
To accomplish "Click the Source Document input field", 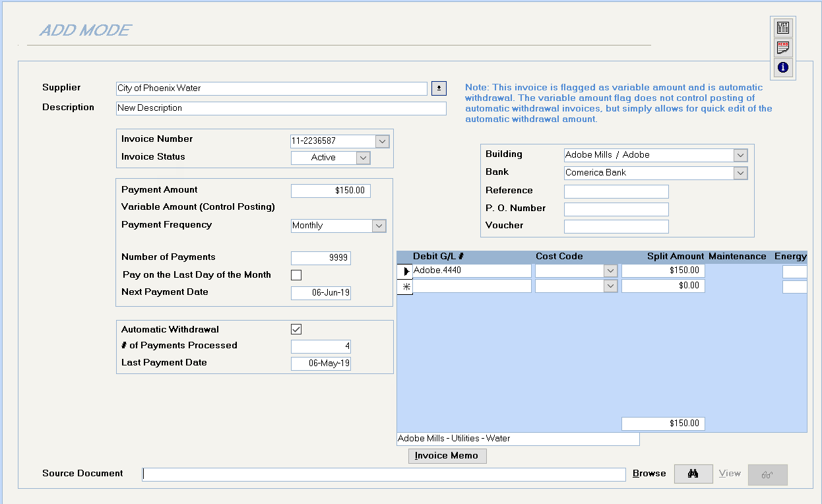I will 383,474.
